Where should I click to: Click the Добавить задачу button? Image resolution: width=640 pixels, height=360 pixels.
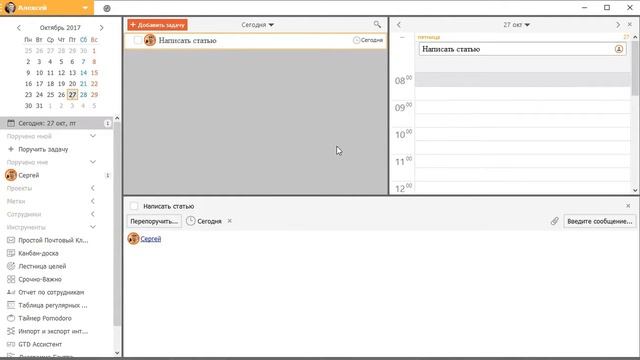pyautogui.click(x=158, y=25)
